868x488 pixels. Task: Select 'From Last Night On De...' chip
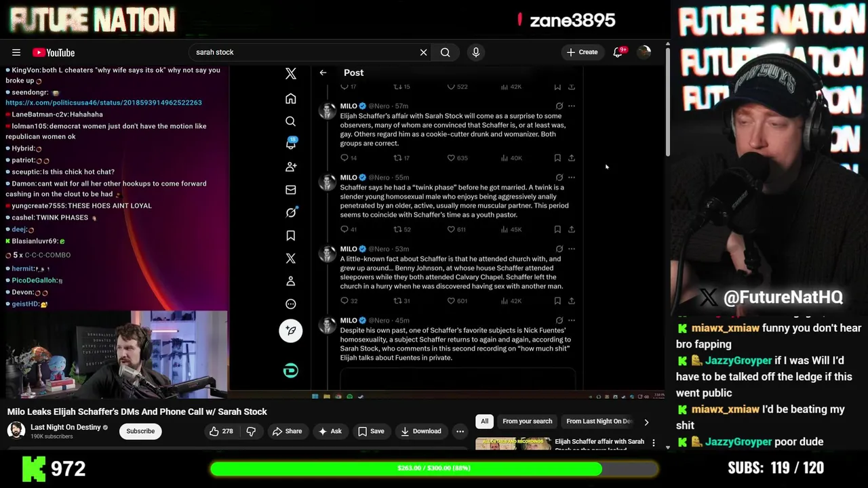(x=599, y=422)
